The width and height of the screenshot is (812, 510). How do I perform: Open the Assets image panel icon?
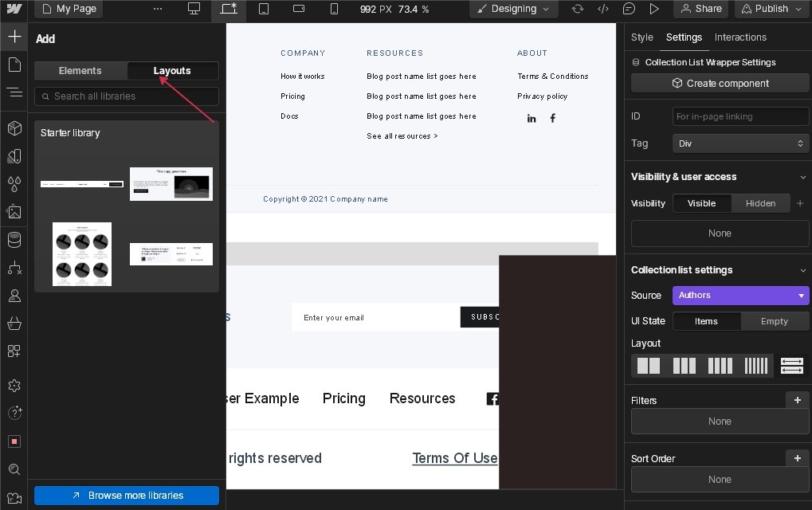click(x=14, y=212)
